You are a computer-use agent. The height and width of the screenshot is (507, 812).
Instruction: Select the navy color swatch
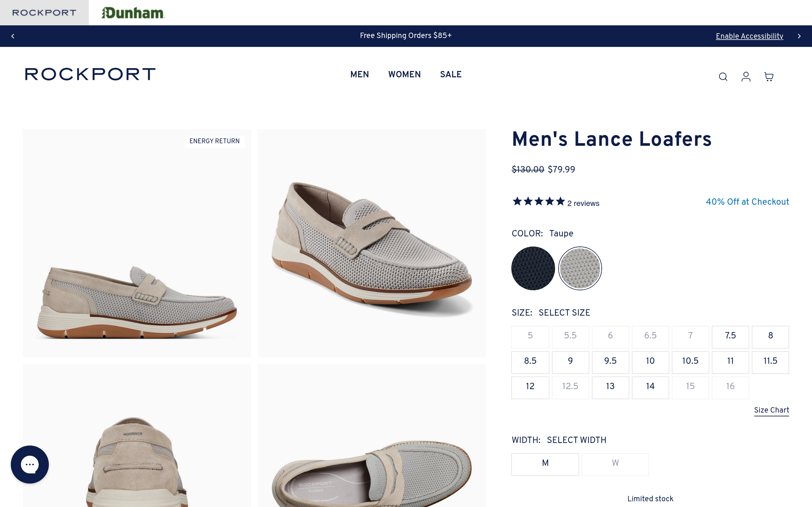[533, 268]
